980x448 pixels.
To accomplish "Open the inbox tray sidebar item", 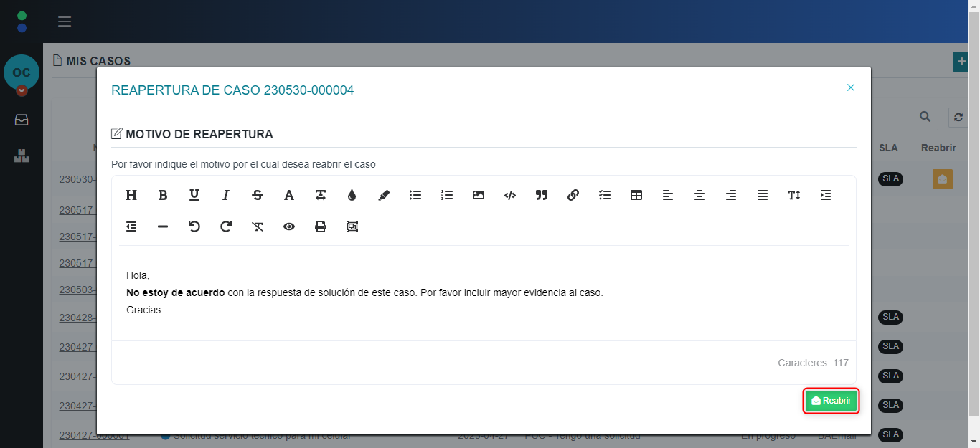I will (22, 120).
